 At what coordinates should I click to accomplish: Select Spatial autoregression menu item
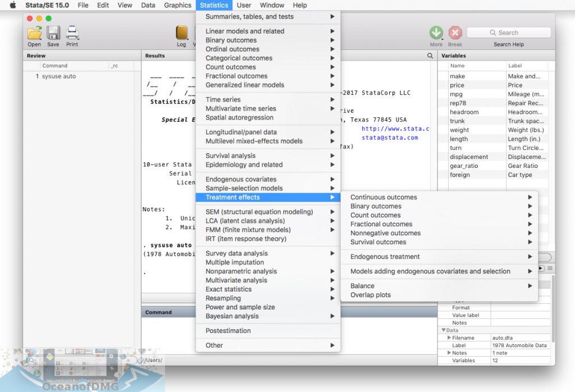(268, 117)
